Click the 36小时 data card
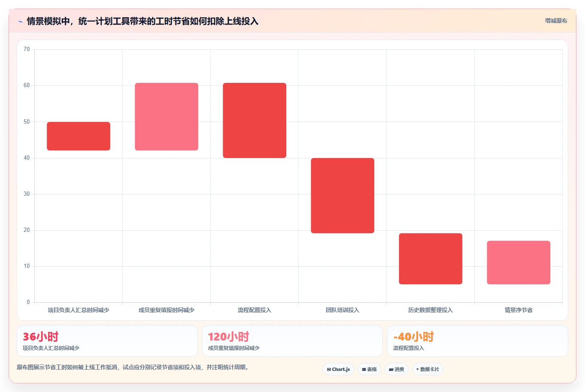Image resolution: width=585 pixels, height=392 pixels. tap(107, 341)
